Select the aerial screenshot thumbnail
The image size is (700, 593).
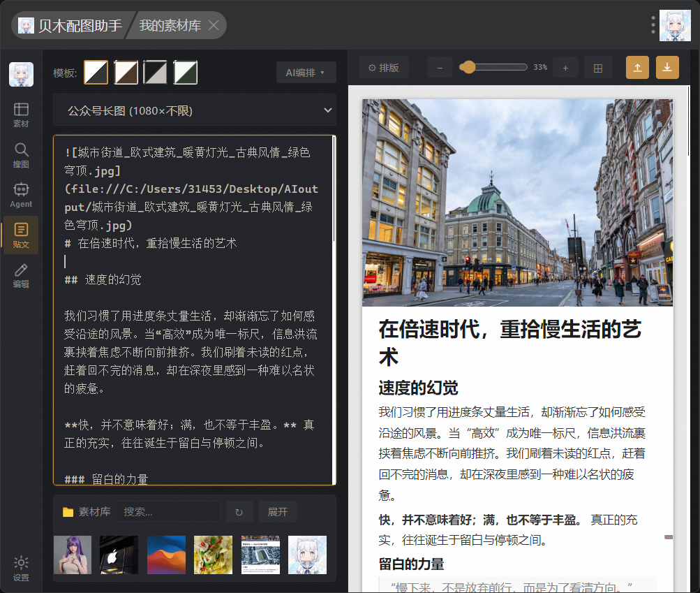click(x=260, y=555)
